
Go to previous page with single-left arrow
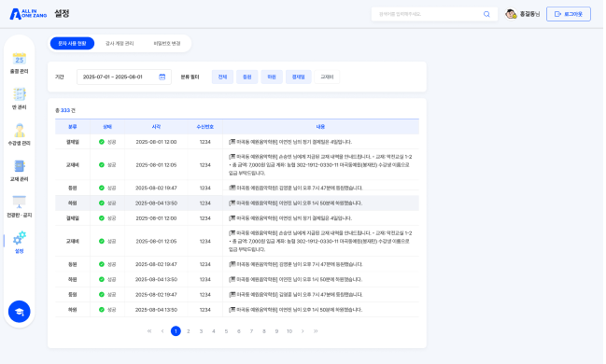click(x=162, y=331)
